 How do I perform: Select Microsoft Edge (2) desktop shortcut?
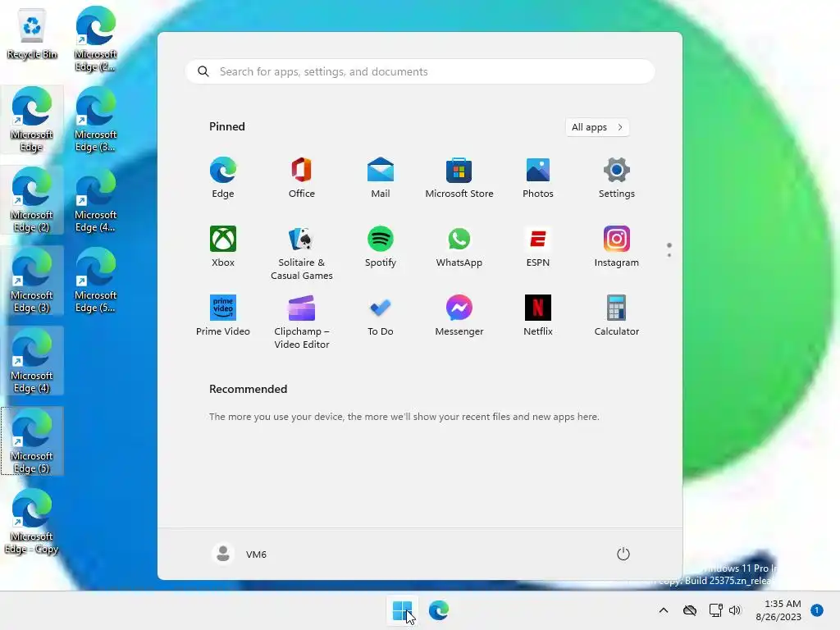(x=32, y=199)
